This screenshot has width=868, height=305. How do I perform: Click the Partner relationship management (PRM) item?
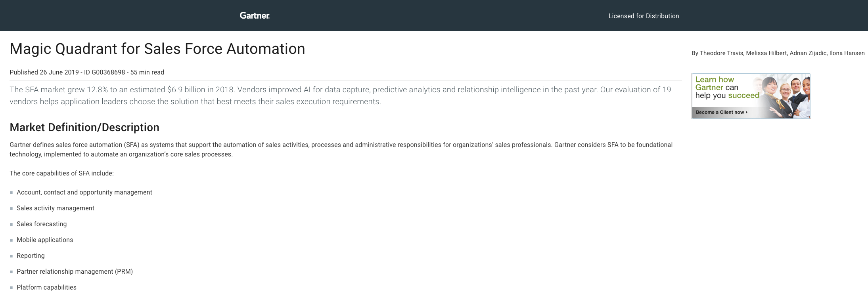coord(75,271)
